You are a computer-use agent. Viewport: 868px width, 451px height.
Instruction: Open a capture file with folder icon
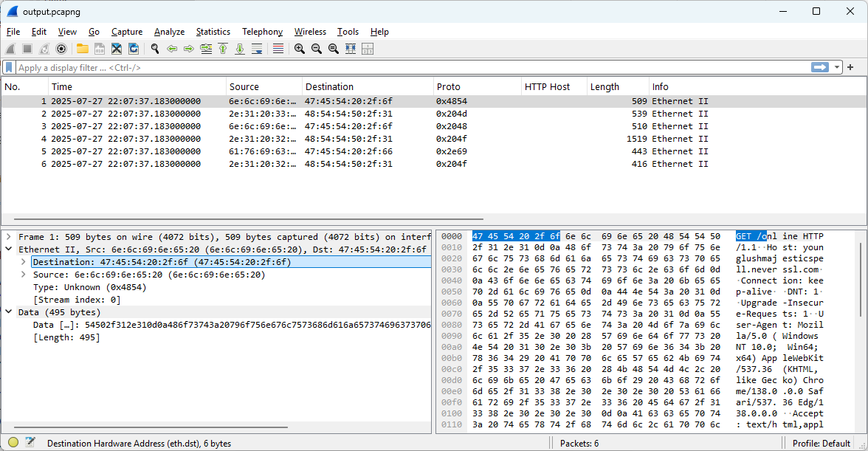(x=83, y=49)
